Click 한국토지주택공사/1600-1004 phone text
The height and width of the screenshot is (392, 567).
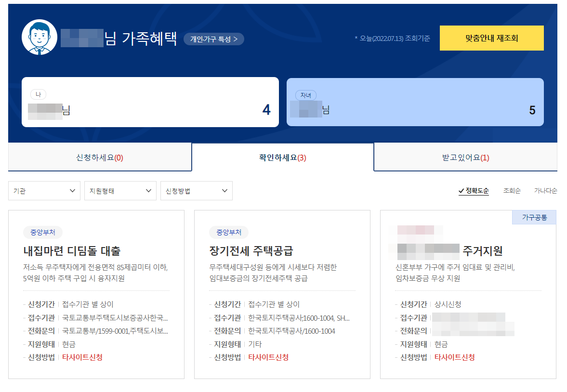(x=291, y=331)
